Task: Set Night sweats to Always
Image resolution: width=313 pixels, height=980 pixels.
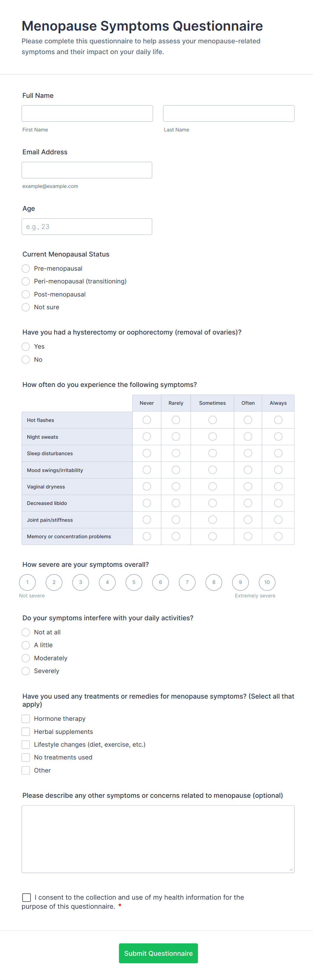Action: coord(278,437)
